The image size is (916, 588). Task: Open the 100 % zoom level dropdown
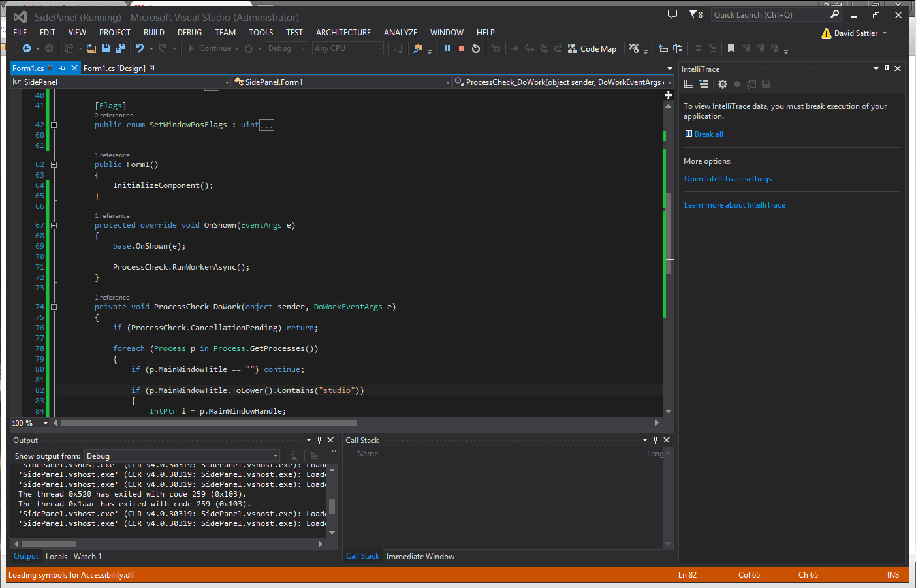[30, 423]
